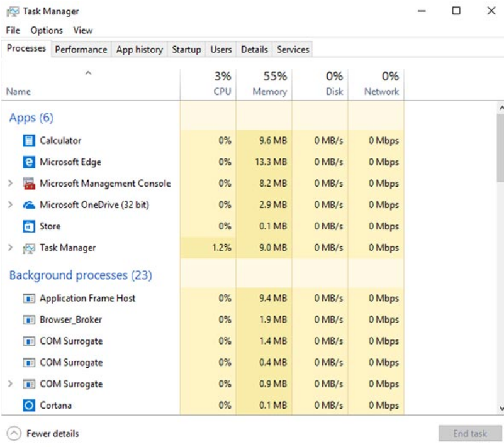
Task: Click the Task Manager title bar icon
Action: tap(13, 11)
